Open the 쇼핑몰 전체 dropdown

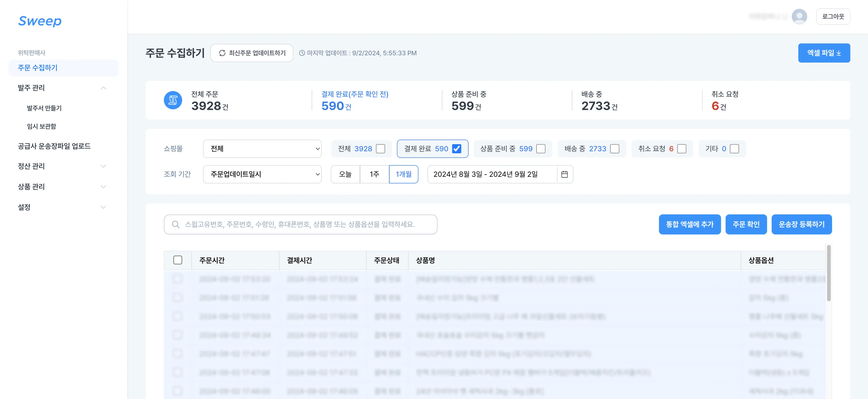pos(262,149)
